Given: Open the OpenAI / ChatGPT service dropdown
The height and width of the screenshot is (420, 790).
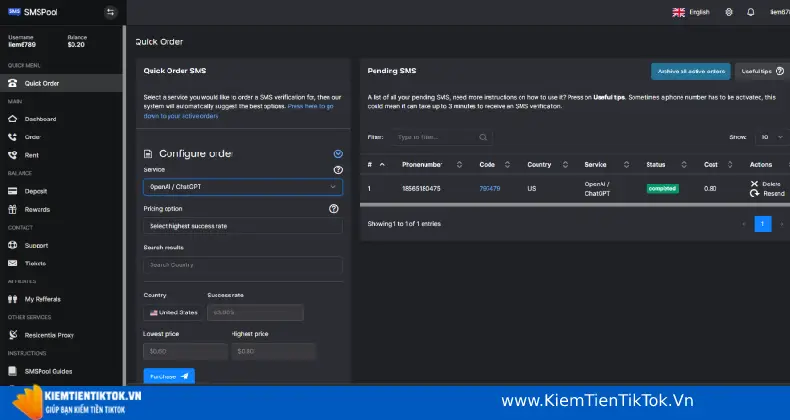Looking at the screenshot, I should (x=243, y=187).
